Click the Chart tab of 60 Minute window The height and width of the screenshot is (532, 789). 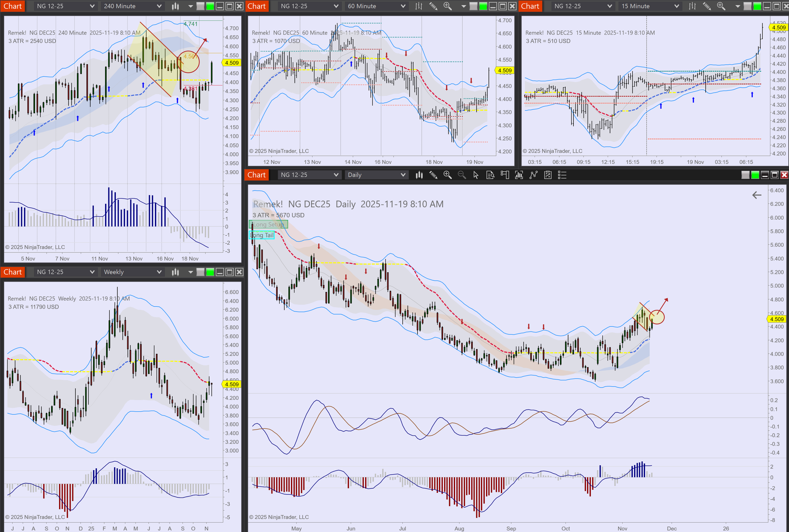[x=256, y=6]
